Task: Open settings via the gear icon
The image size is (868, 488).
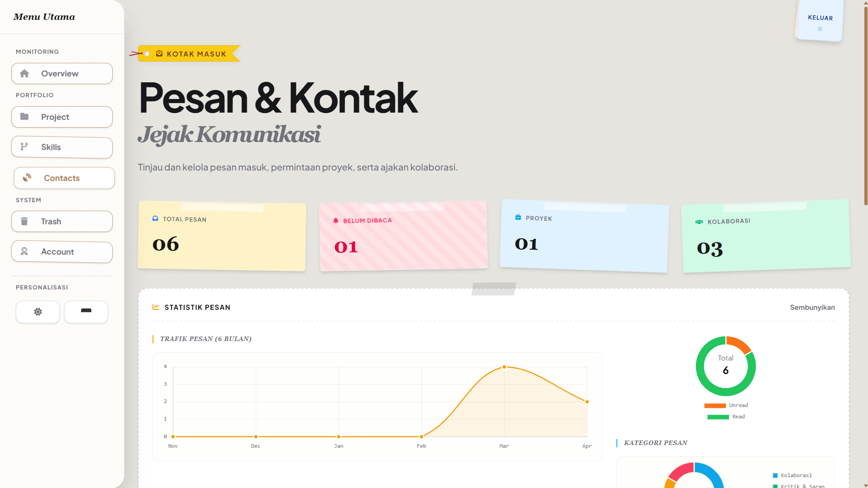Action: [38, 312]
